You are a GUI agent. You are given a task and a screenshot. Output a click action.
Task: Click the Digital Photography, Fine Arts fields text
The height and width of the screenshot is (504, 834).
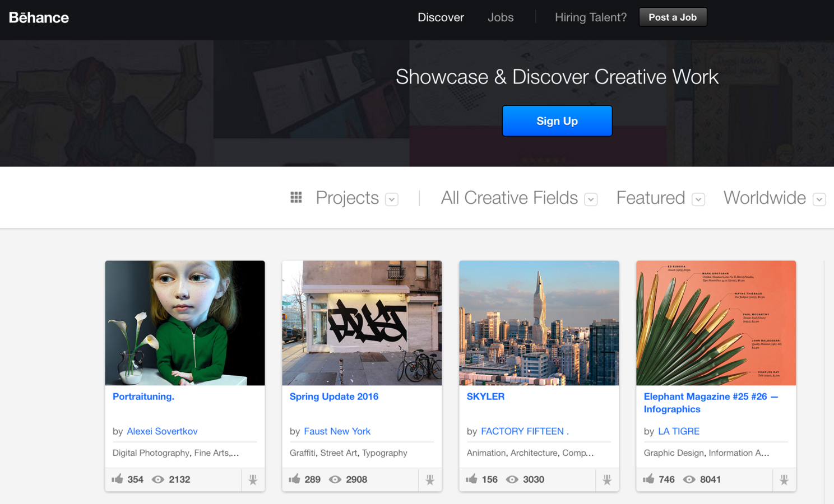click(x=176, y=452)
